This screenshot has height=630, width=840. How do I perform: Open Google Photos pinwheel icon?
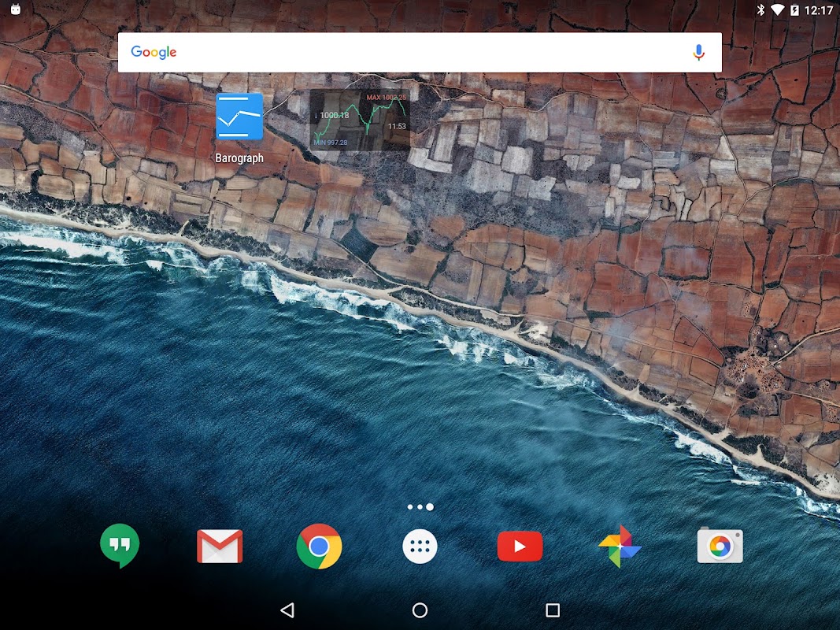pyautogui.click(x=620, y=547)
